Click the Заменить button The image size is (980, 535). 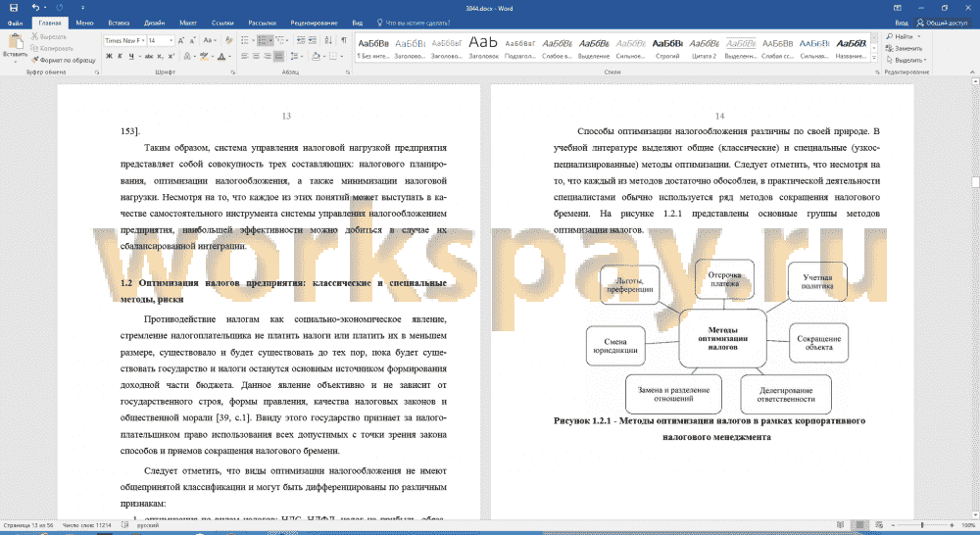904,48
